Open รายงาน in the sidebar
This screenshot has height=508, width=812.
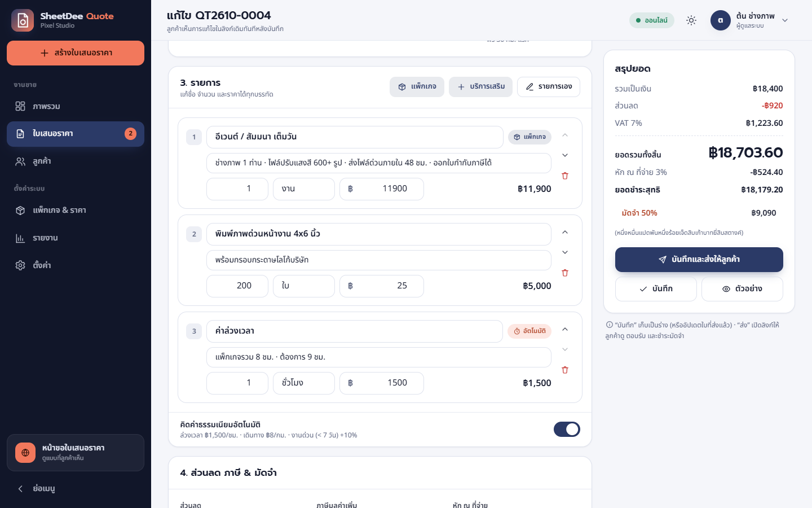pos(76,238)
